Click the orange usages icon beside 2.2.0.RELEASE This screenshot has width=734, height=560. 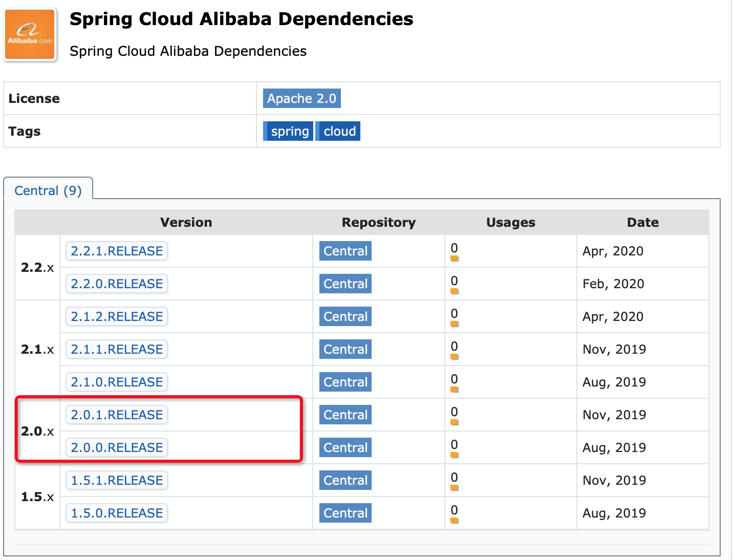pos(454,290)
